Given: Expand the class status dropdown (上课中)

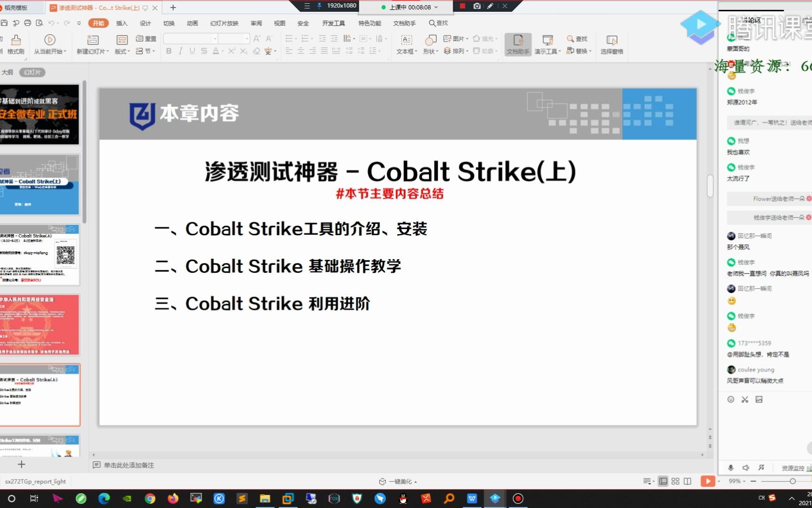Looking at the screenshot, I should tap(436, 7).
